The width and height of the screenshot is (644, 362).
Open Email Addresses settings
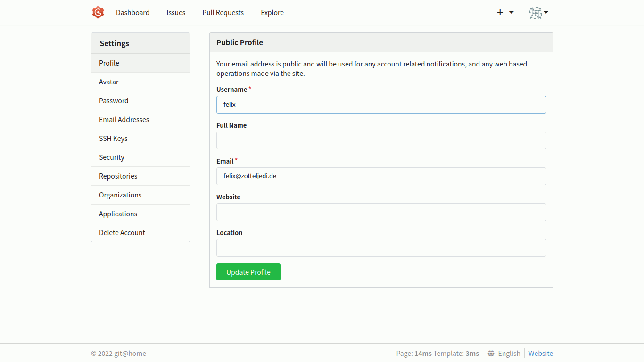point(124,120)
